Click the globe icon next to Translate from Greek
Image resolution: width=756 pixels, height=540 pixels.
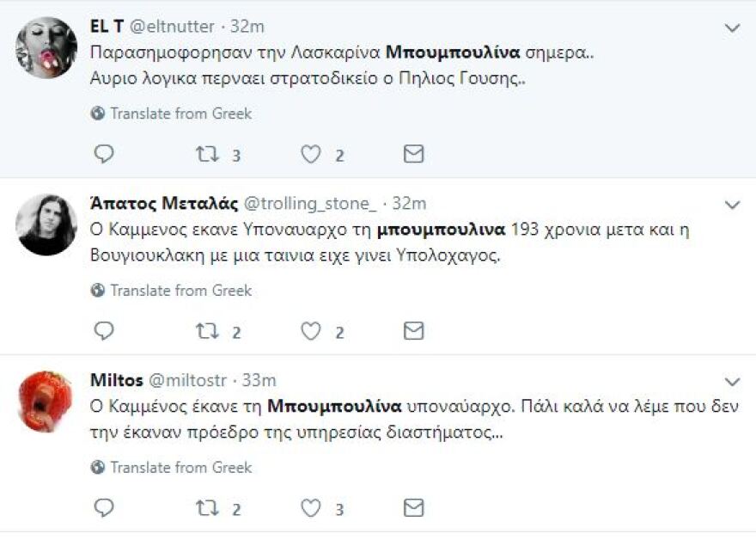click(x=97, y=113)
